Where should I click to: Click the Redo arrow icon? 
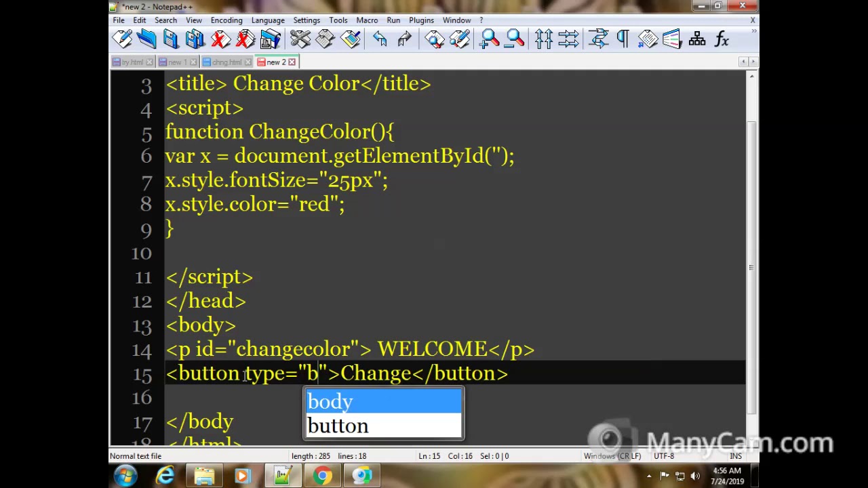click(404, 39)
